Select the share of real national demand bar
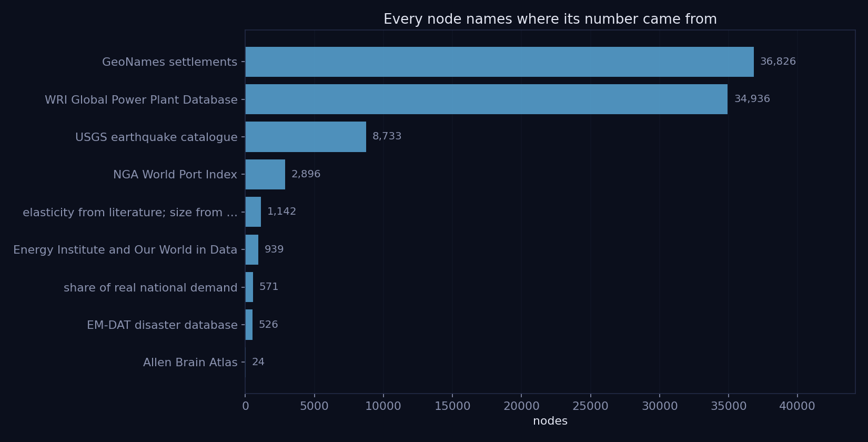 (249, 287)
